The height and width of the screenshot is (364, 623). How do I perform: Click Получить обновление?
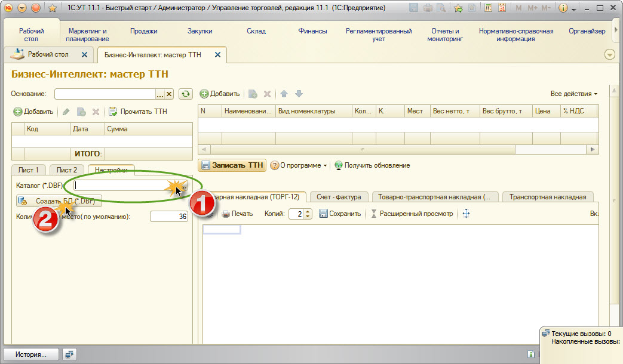pos(372,165)
